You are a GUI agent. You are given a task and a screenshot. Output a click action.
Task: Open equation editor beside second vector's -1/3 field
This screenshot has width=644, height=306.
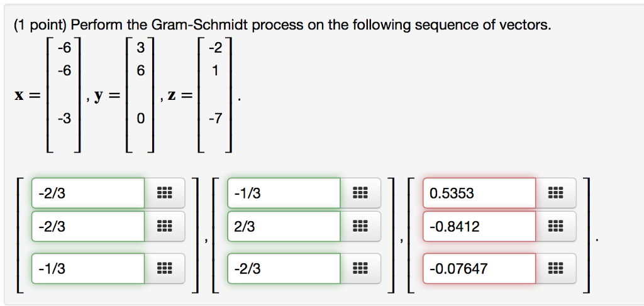click(x=360, y=193)
